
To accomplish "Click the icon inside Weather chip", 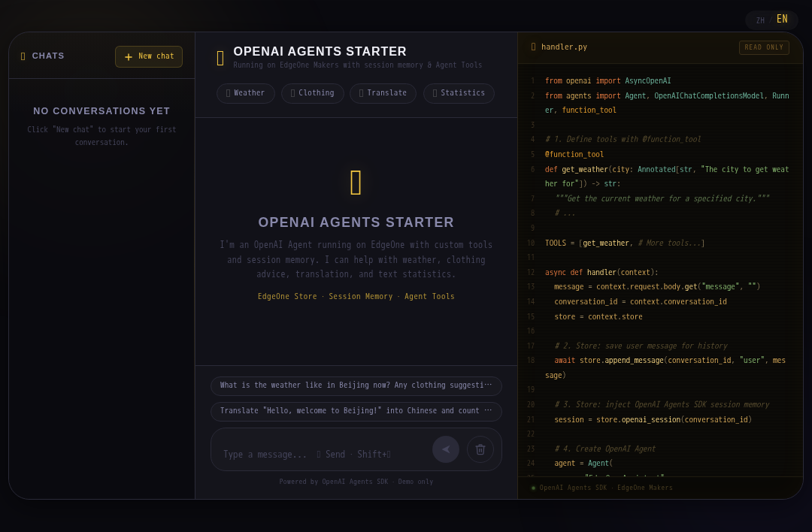I will point(228,93).
